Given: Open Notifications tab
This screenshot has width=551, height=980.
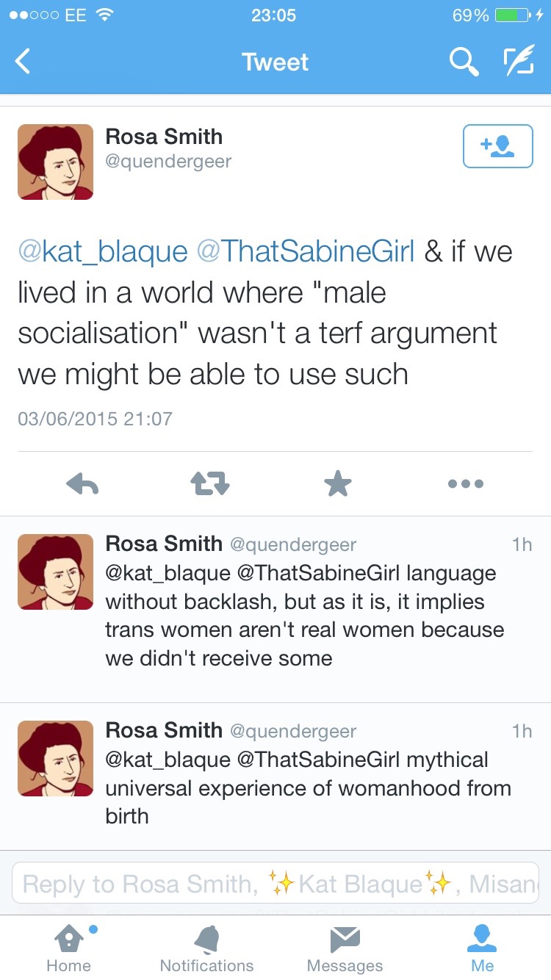Looking at the screenshot, I should [x=206, y=948].
